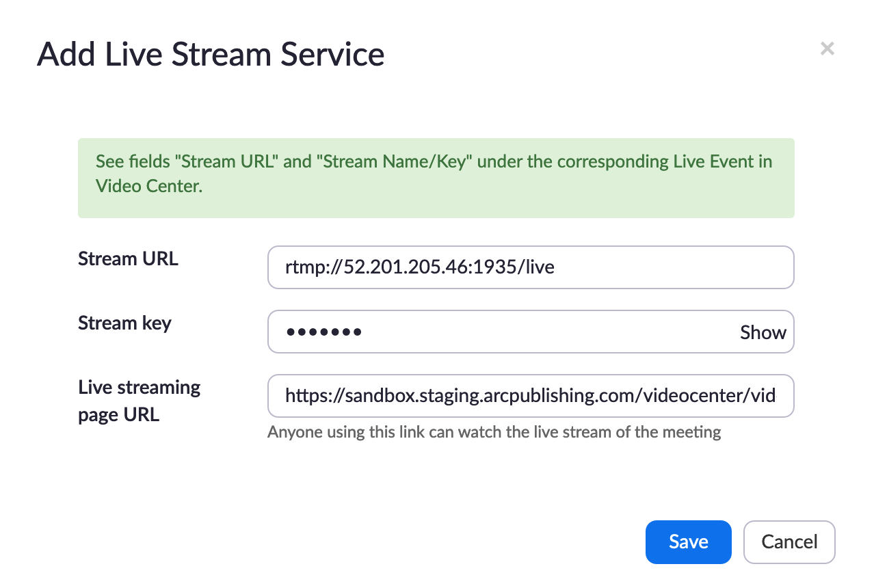
Task: Click the "Add Live Stream Service" dialog title
Action: pyautogui.click(x=211, y=54)
